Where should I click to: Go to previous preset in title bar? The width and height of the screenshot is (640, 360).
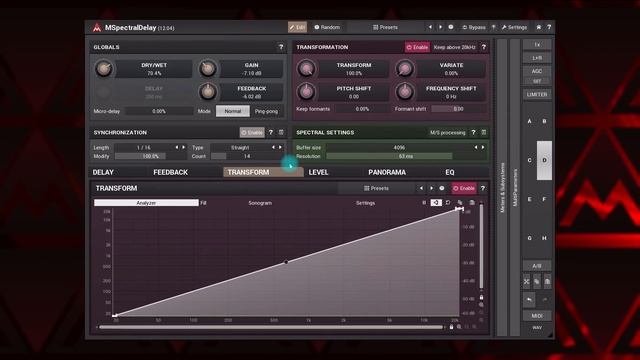pyautogui.click(x=430, y=27)
